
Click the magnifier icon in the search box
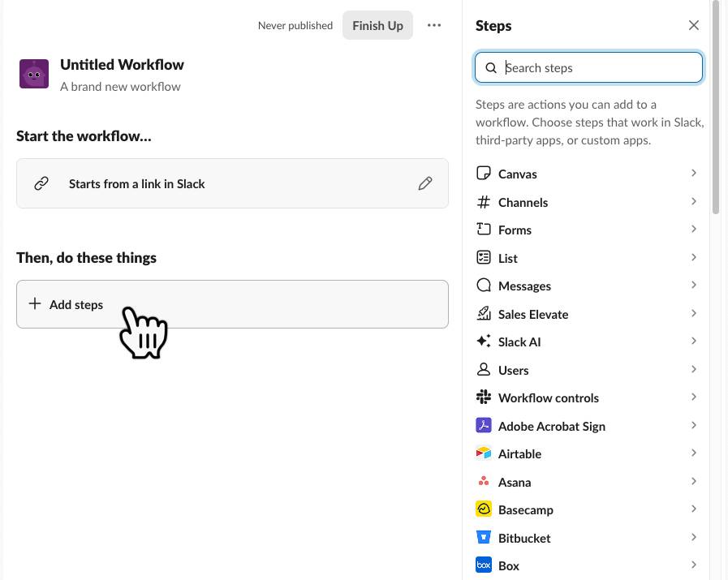coord(491,68)
